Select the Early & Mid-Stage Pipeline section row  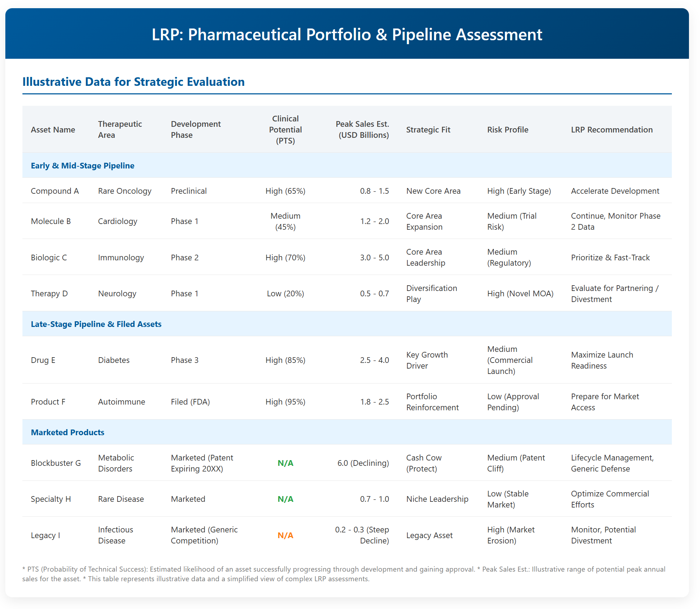[347, 166]
